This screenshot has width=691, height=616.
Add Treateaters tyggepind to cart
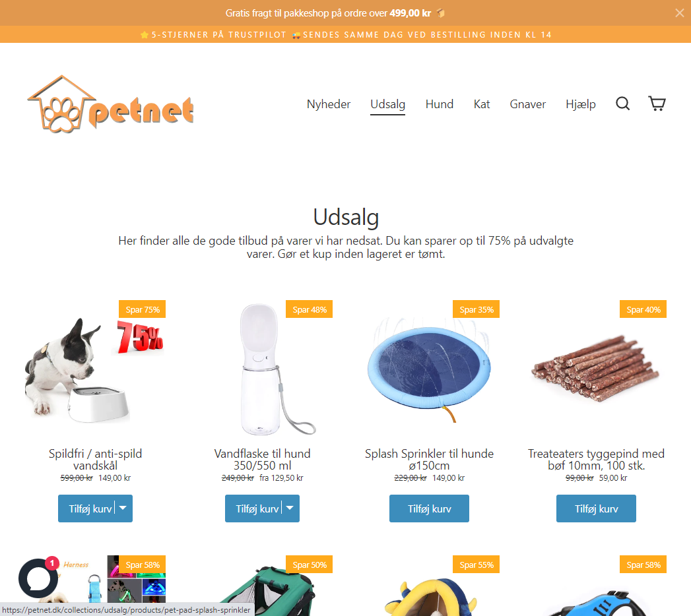point(596,508)
